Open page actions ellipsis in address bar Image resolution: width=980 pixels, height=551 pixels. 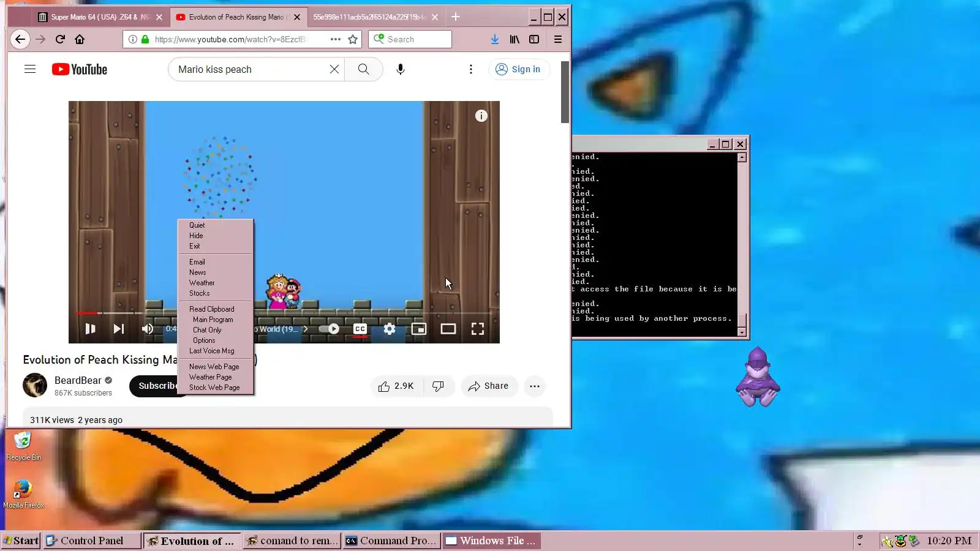tap(336, 39)
